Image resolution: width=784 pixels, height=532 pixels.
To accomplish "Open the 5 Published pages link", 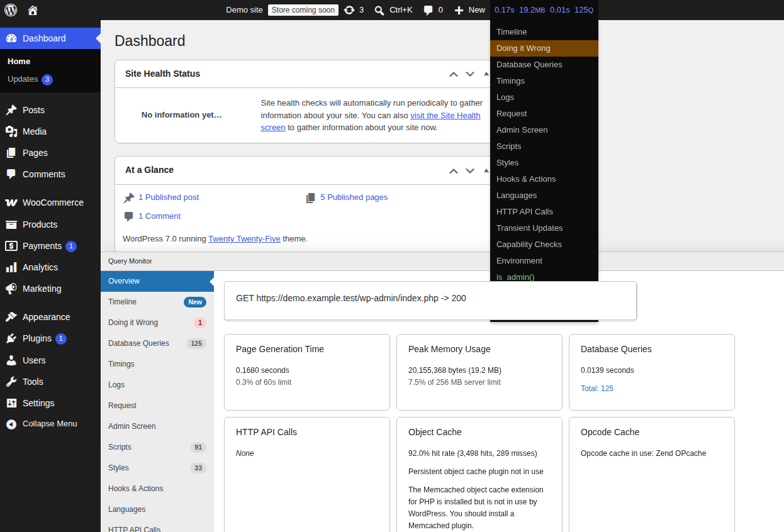I will pos(354,197).
